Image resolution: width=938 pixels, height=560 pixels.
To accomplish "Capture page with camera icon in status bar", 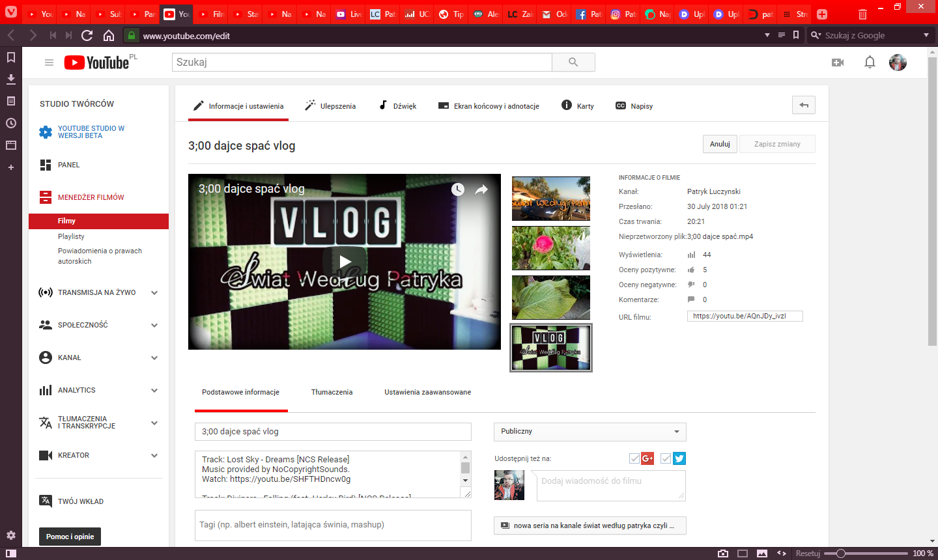I will point(723,553).
